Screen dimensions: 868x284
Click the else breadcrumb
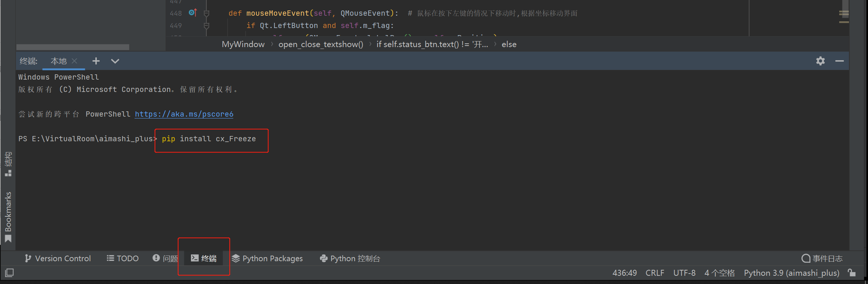click(509, 44)
